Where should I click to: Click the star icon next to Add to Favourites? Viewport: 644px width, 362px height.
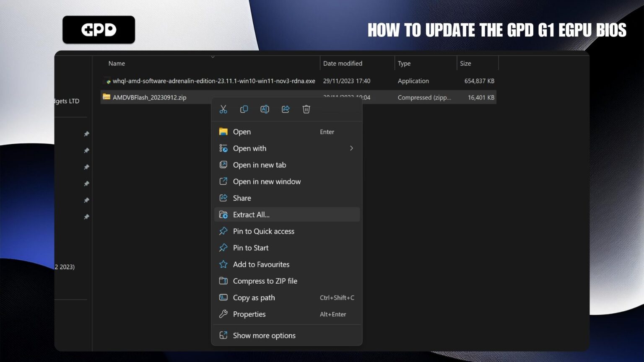pos(223,264)
